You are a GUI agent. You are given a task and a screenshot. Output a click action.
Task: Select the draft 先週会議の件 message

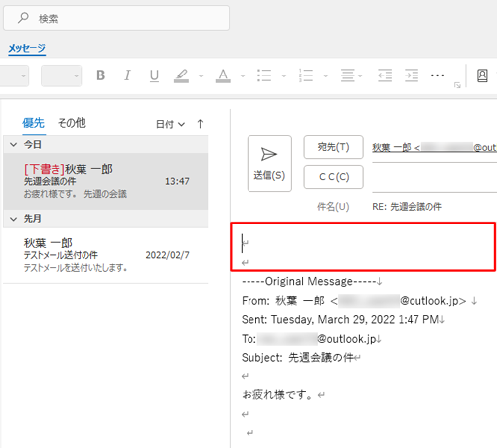(x=105, y=181)
